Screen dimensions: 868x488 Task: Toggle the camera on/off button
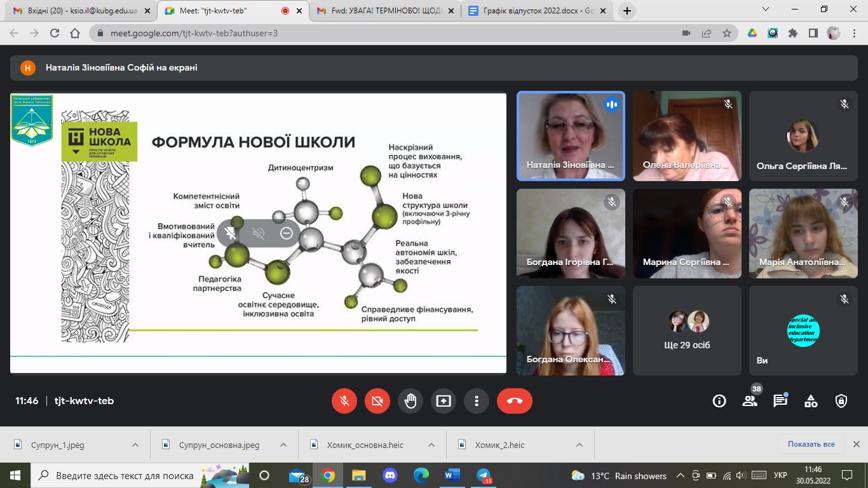tap(377, 401)
